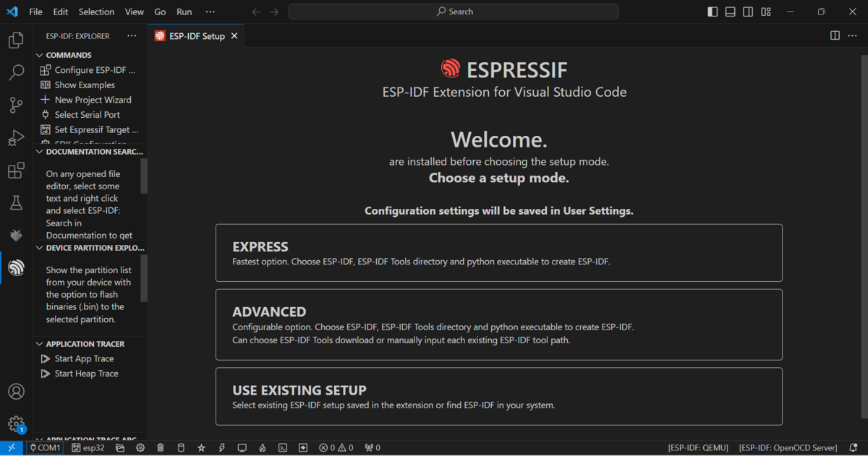The image size is (868, 456).
Task: Toggle secondary side bar visibility
Action: [x=748, y=12]
